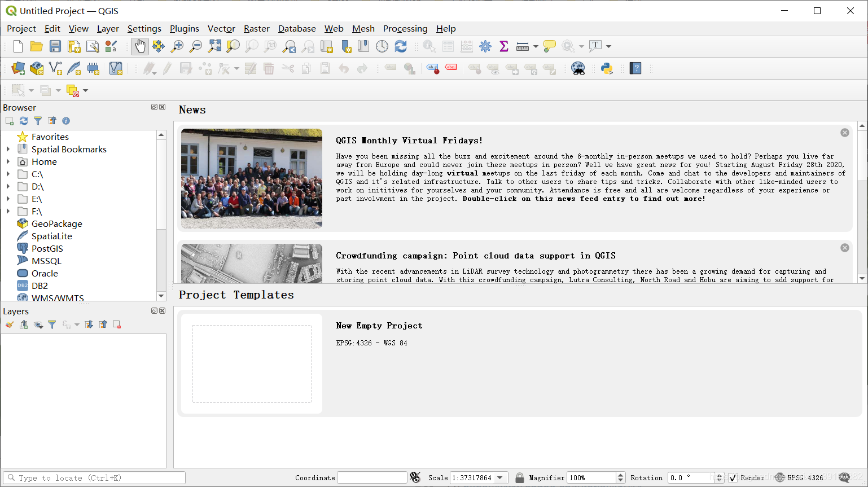Open Temporal Controller clock icon

point(382,46)
